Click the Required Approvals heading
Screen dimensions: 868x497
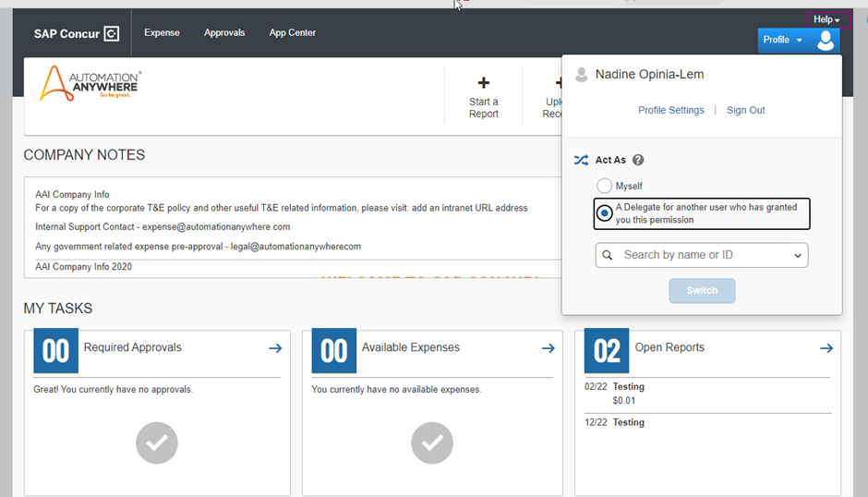click(132, 347)
